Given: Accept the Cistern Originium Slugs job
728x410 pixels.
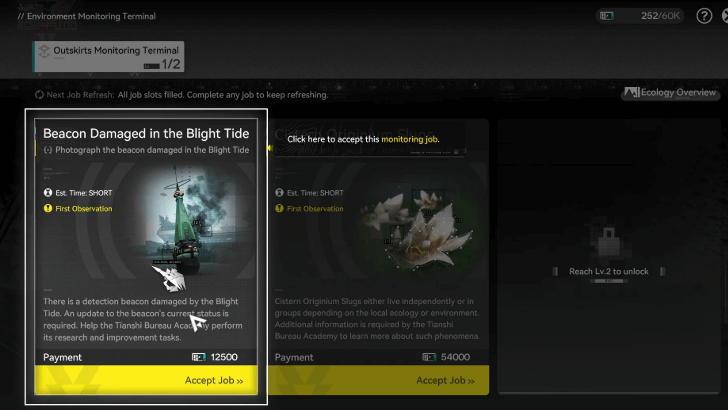Looking at the screenshot, I should click(378, 380).
